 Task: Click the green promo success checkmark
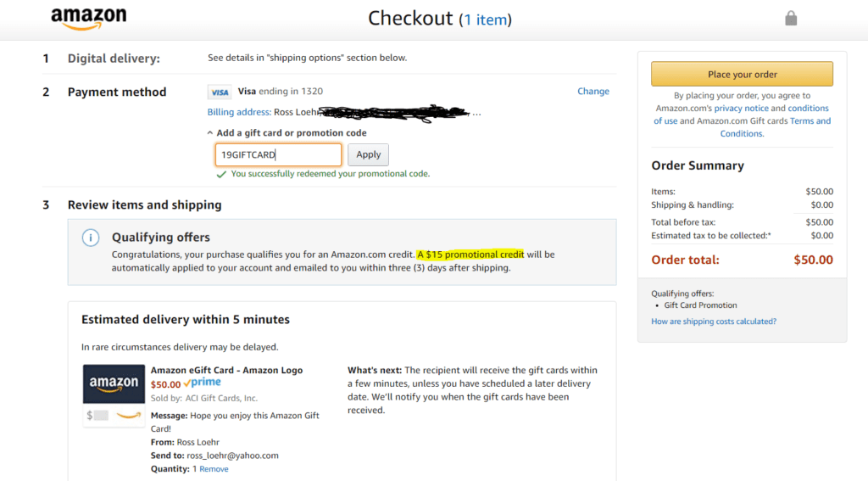[221, 174]
